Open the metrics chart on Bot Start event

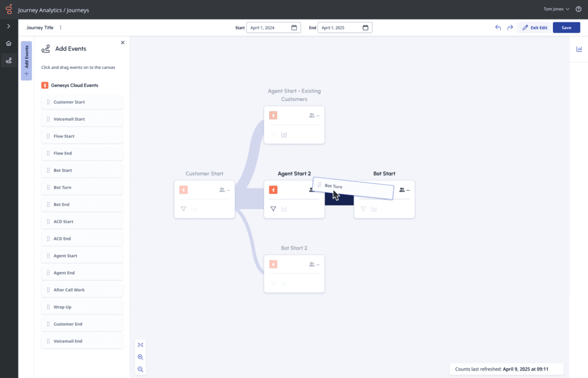click(x=374, y=209)
